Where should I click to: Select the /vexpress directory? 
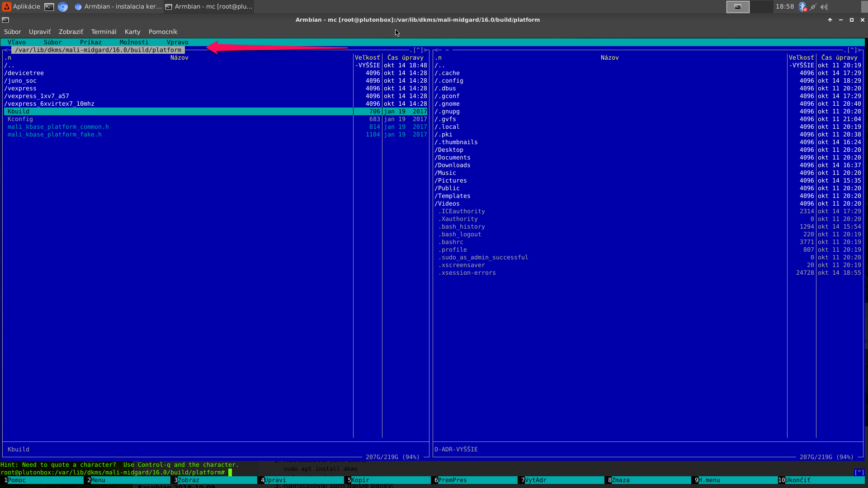point(216,88)
